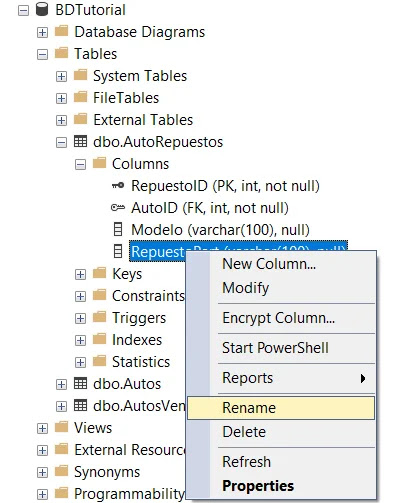Expand the External Tables node
The height and width of the screenshot is (503, 412).
(61, 121)
